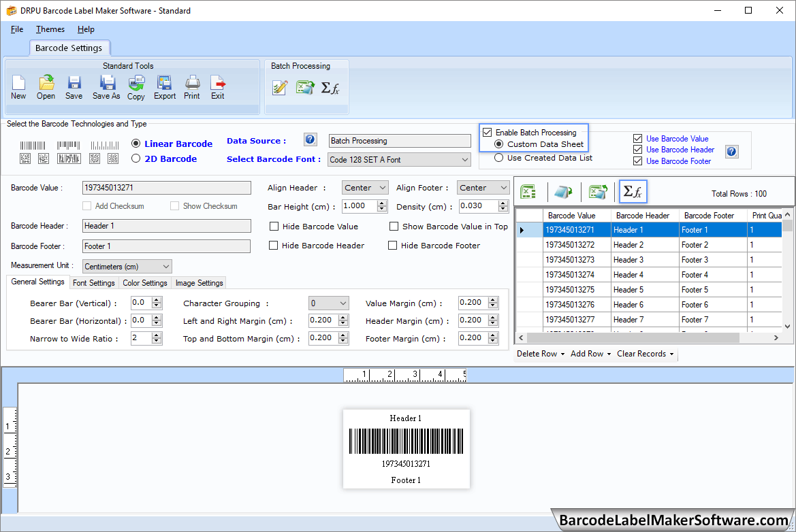Click the Narrow to Wide Ratio stepper
This screenshot has height=532, width=796.
[x=157, y=338]
